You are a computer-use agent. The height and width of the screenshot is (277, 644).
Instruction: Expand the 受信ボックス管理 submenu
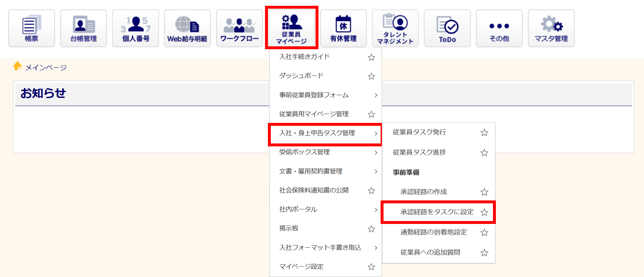click(x=376, y=152)
